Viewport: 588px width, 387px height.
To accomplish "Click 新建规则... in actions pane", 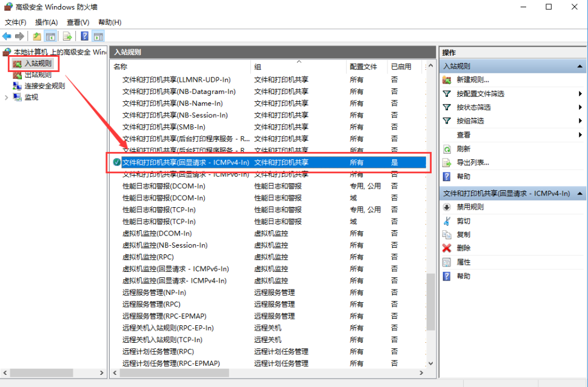I will (472, 80).
